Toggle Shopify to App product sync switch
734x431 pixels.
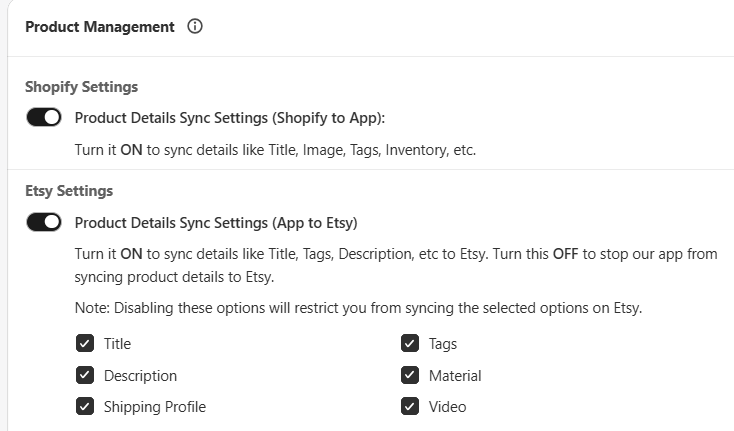(x=44, y=117)
